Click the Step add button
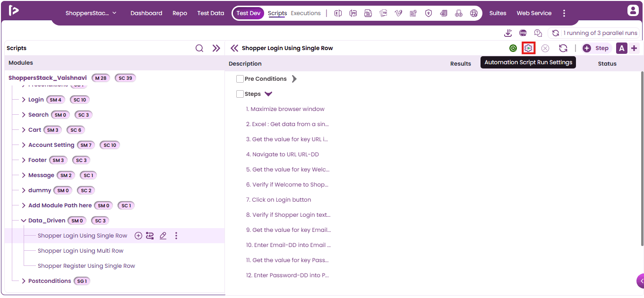 pos(596,48)
